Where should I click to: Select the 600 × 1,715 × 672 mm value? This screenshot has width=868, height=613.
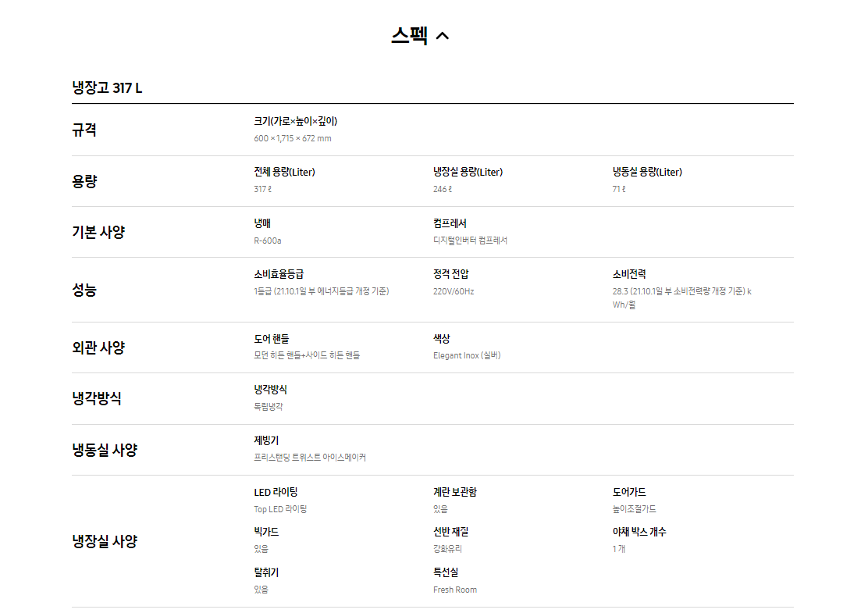pyautogui.click(x=292, y=138)
